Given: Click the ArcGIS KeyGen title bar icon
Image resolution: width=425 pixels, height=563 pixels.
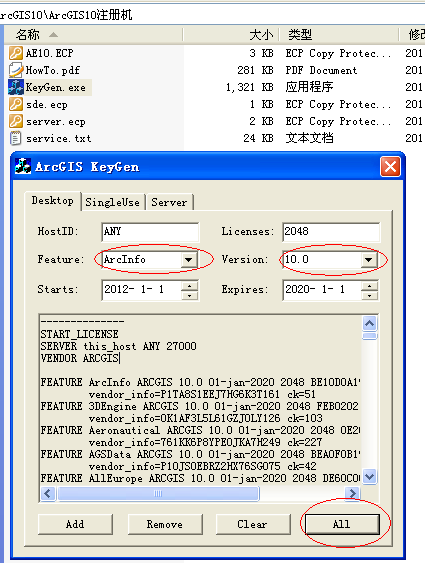Looking at the screenshot, I should (x=23, y=166).
